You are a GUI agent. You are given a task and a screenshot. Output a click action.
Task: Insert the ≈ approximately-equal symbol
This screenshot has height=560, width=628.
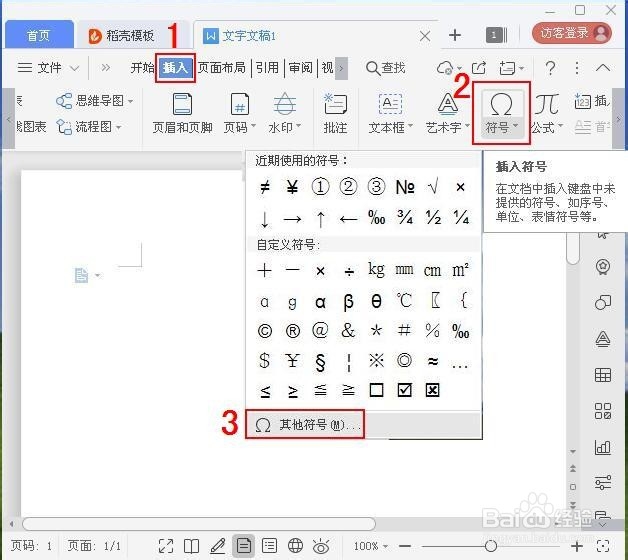(433, 361)
